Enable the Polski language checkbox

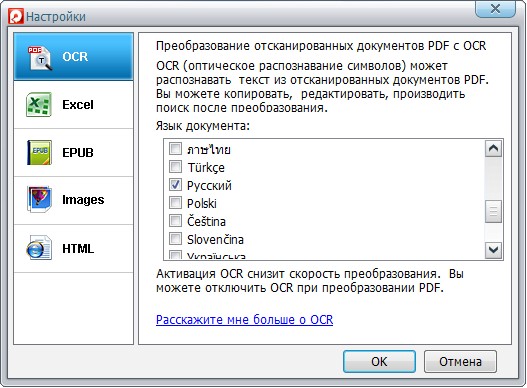175,202
